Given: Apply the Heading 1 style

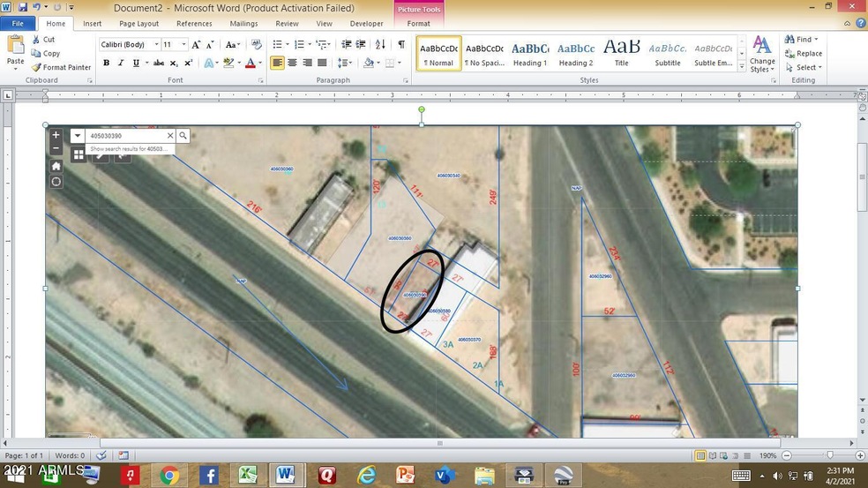Looking at the screenshot, I should tap(530, 54).
